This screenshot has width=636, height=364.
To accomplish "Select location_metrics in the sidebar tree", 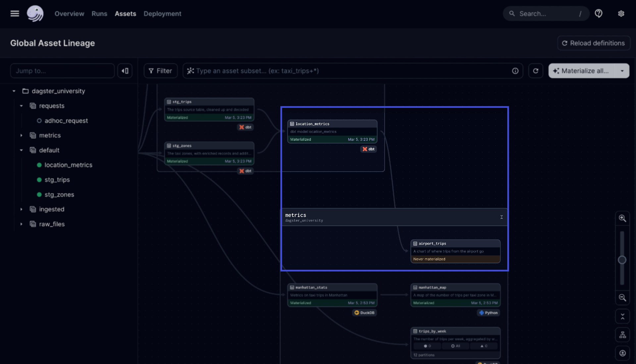I will pos(68,165).
